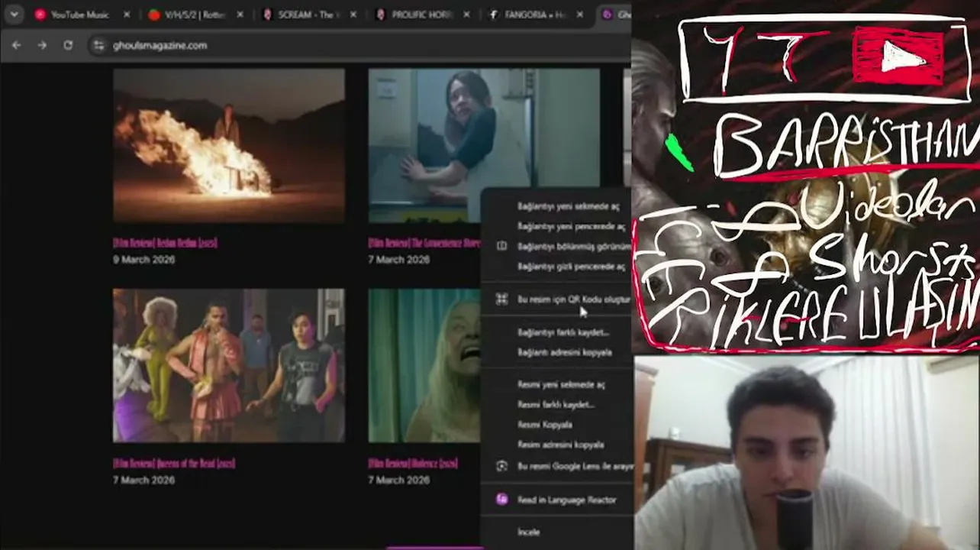Image resolution: width=980 pixels, height=550 pixels.
Task: Open the screaming woman Violence review thumbnail
Action: [x=424, y=365]
